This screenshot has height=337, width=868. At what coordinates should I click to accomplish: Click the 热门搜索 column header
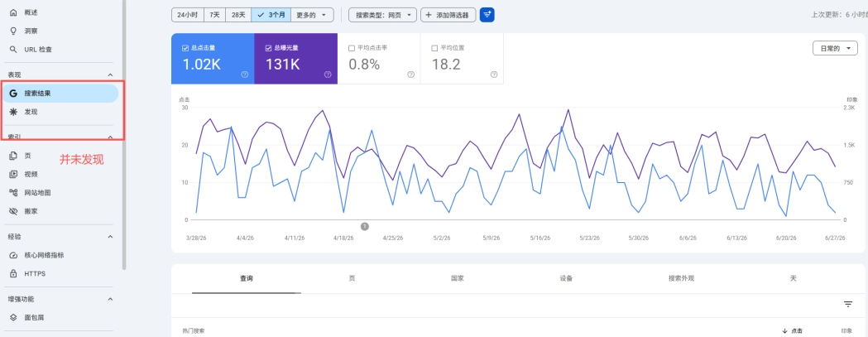(193, 331)
